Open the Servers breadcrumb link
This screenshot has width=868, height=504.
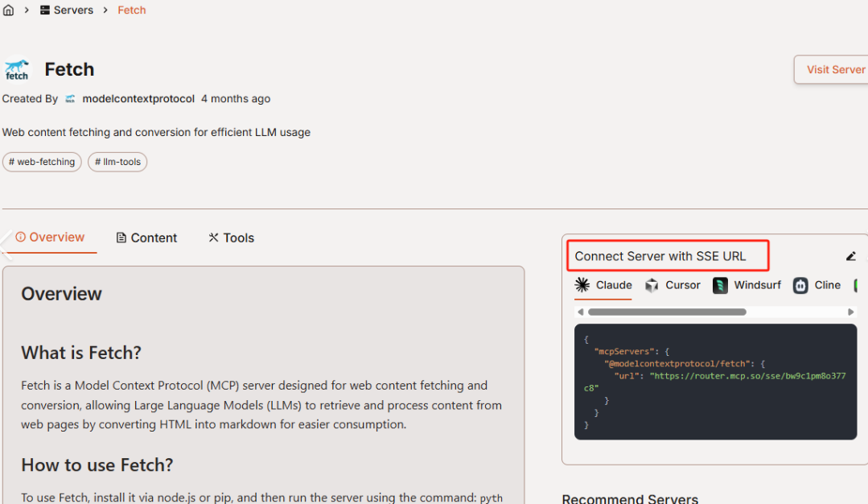pos(67,10)
